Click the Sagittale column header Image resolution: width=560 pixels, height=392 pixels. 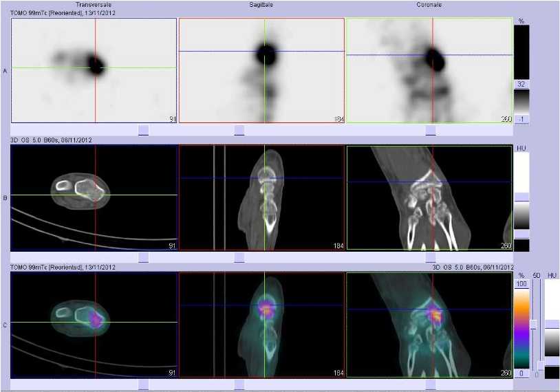261,5
